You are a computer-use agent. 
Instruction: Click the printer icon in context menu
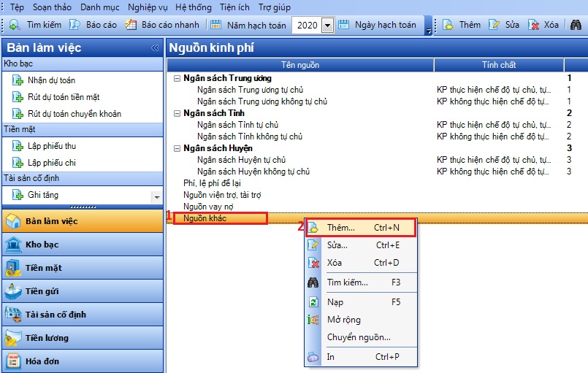(313, 357)
